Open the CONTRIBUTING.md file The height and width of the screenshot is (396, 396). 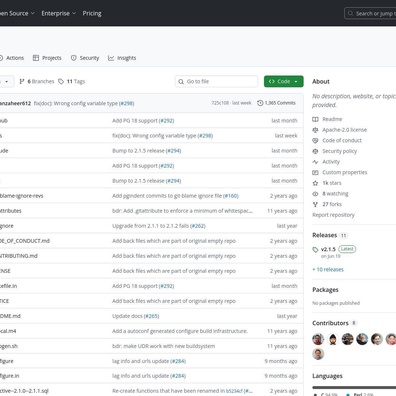pos(19,256)
